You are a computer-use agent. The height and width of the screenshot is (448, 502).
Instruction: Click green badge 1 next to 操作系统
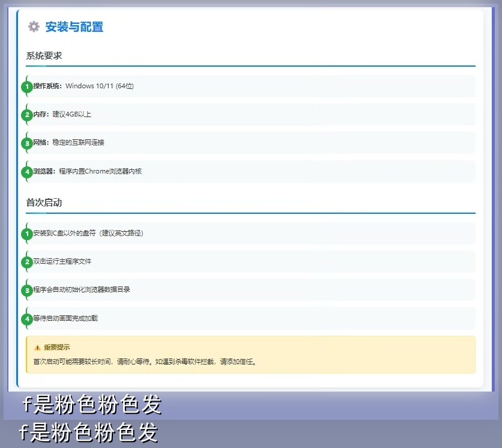coord(26,86)
